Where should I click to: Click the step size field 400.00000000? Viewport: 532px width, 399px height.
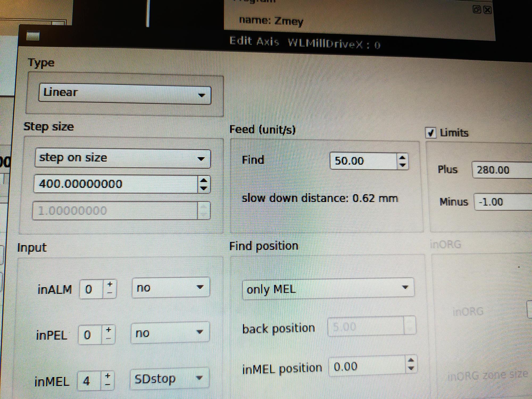(x=116, y=184)
